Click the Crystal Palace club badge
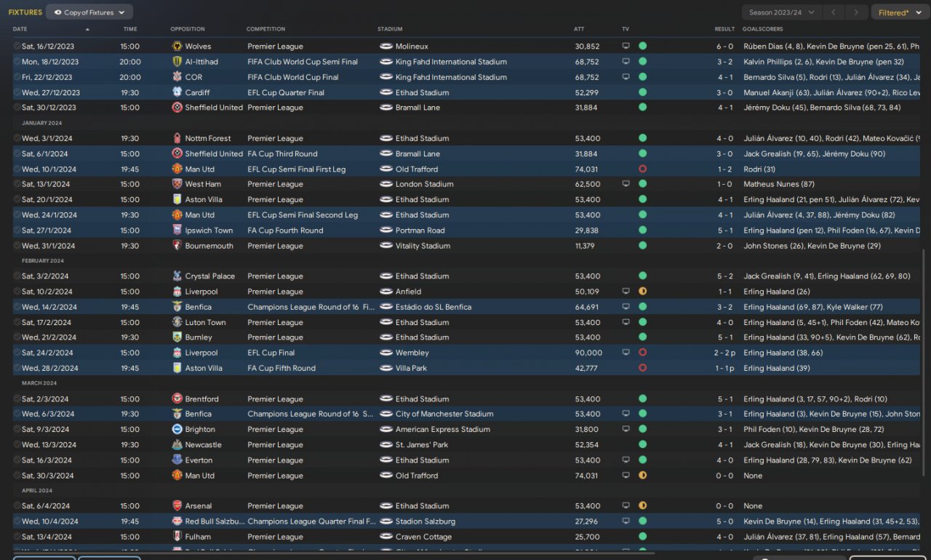The image size is (931, 560). pos(177,276)
